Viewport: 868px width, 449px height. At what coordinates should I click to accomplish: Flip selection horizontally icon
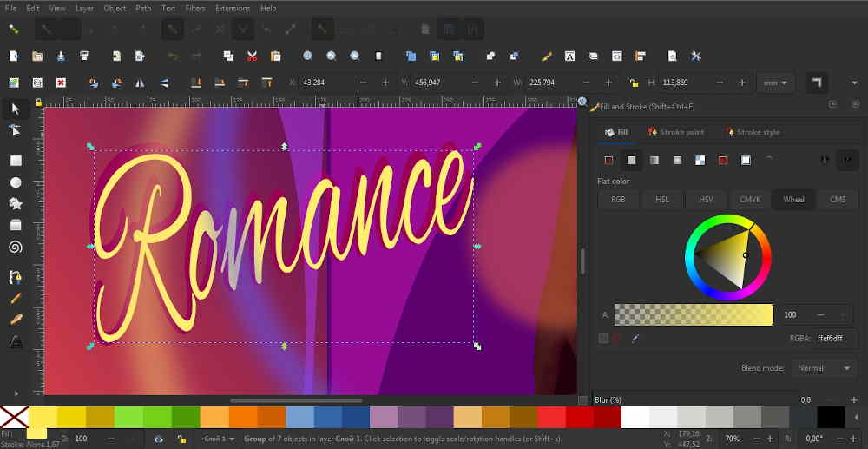click(141, 83)
